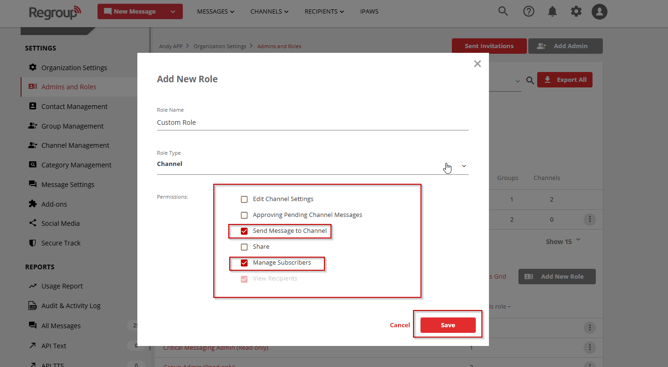Open the settings gear in header
This screenshot has width=668, height=367.
pos(576,12)
